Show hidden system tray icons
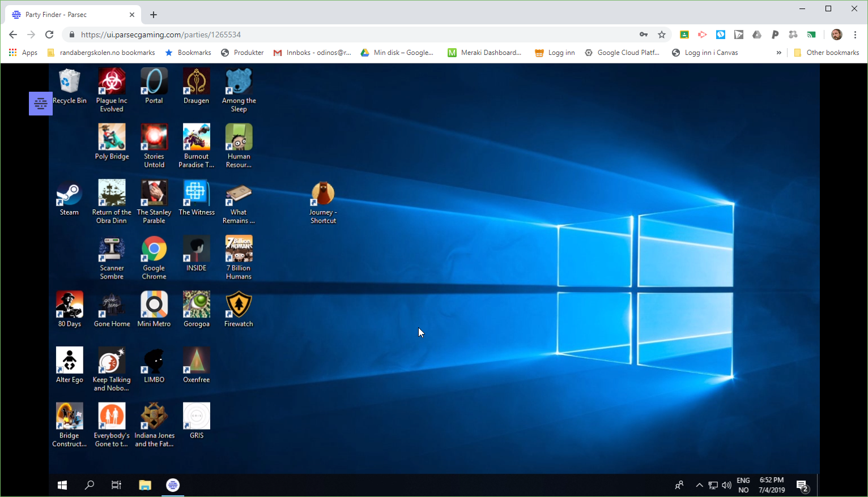Viewport: 868px width, 497px height. point(699,485)
